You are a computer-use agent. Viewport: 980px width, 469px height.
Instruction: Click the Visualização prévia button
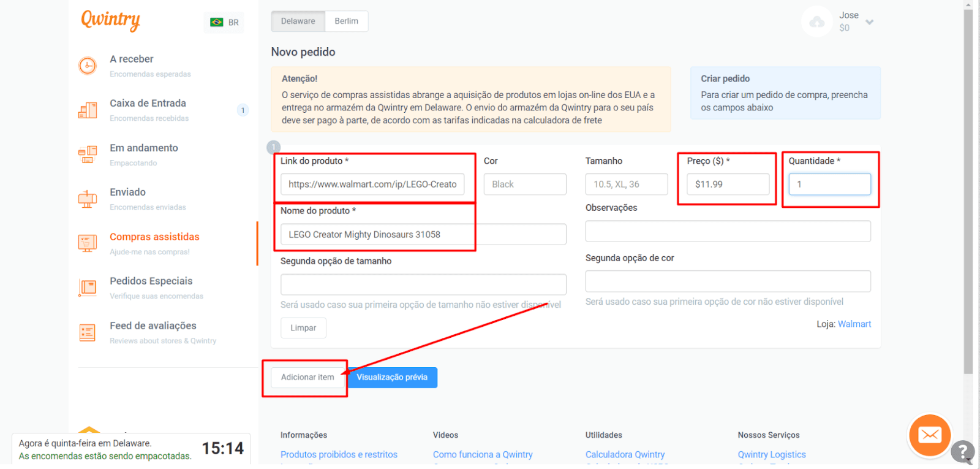[392, 377]
